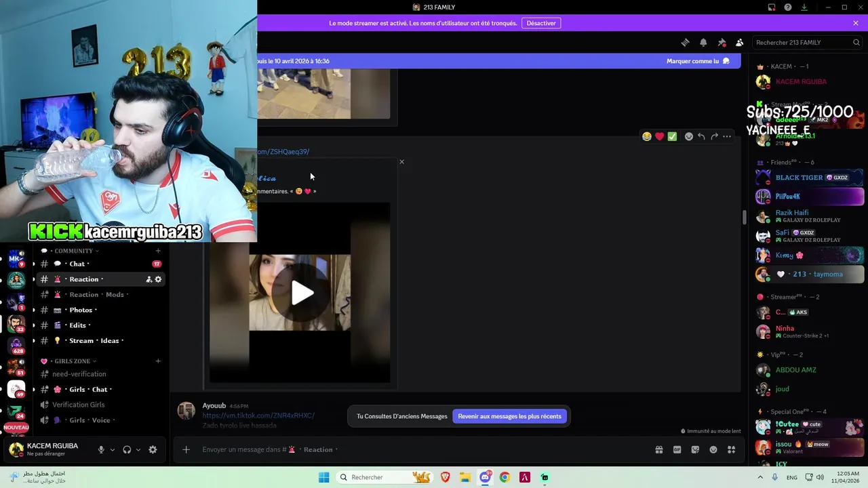
Task: Create invite for Reaction channel
Action: click(x=149, y=279)
